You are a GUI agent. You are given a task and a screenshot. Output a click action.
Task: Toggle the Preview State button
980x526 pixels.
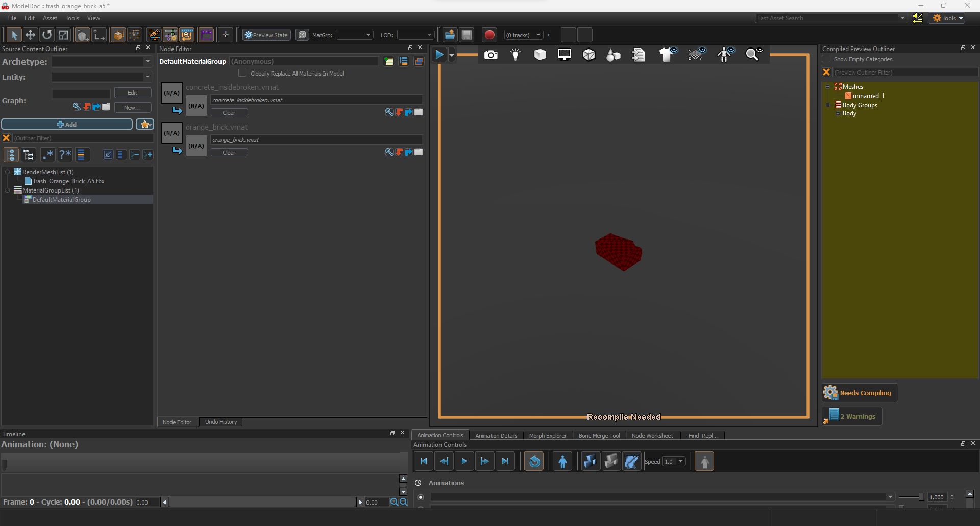tap(266, 35)
